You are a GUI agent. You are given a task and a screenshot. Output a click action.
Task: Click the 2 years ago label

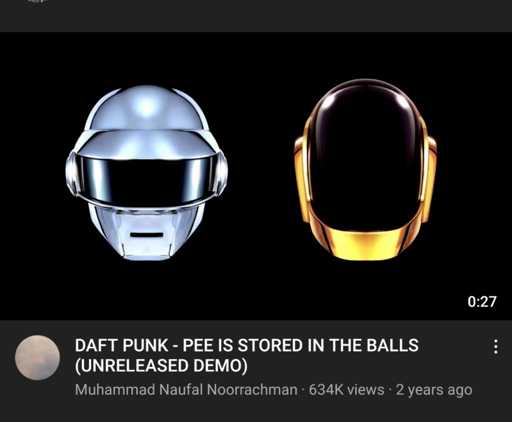pyautogui.click(x=434, y=390)
